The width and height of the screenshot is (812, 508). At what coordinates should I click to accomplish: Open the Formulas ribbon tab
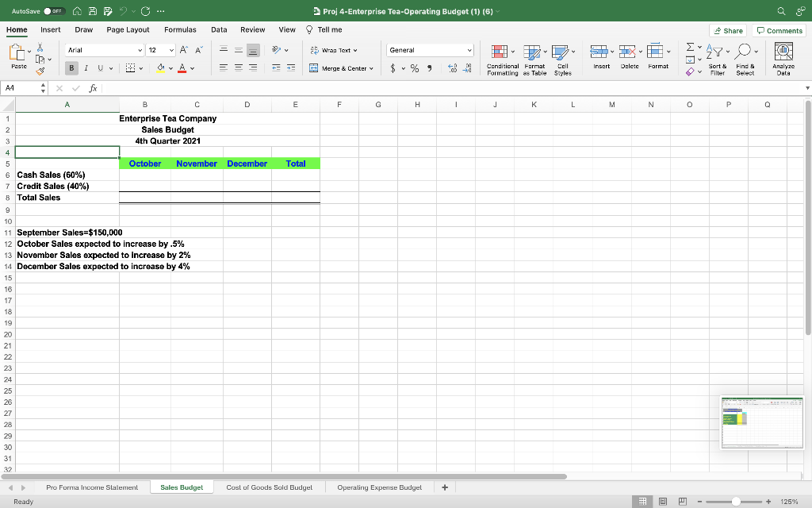[x=180, y=29]
